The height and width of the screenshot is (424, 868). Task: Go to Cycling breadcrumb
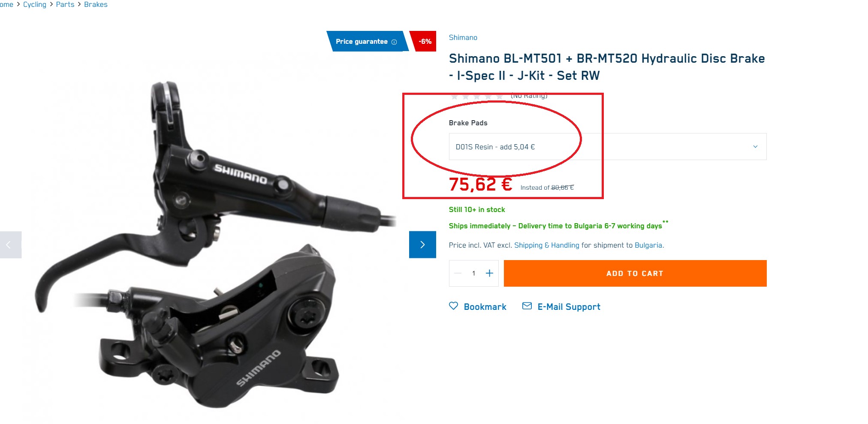coord(35,4)
